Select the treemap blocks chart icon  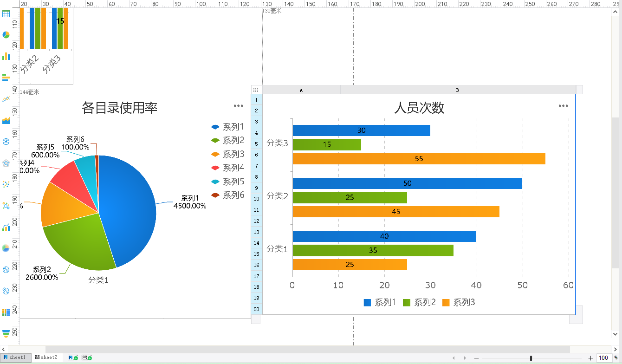6,312
